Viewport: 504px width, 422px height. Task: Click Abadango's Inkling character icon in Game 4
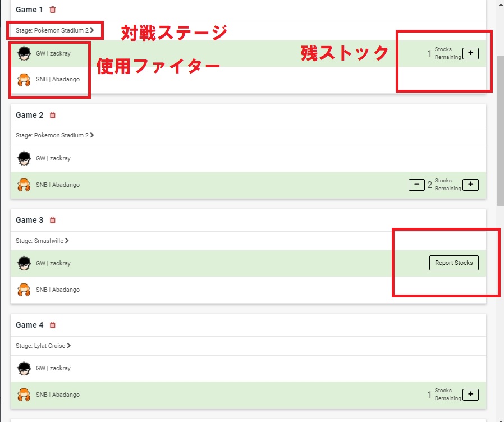(x=24, y=395)
